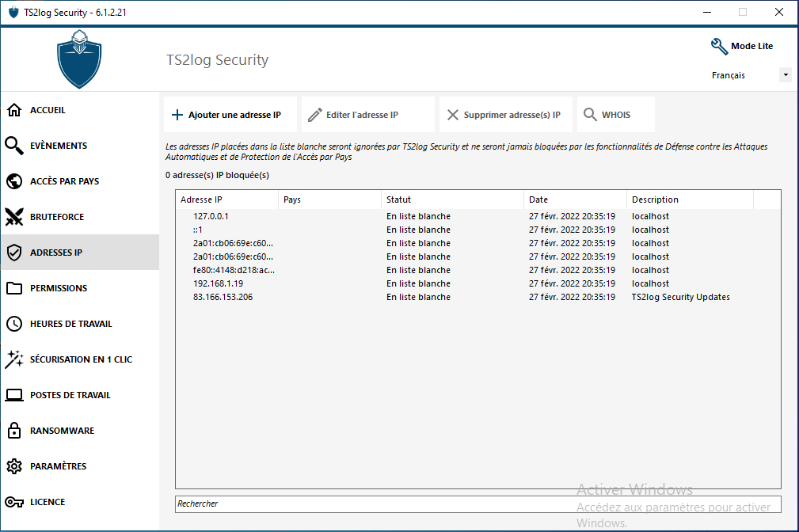Sort by Pays column header

[x=329, y=199]
